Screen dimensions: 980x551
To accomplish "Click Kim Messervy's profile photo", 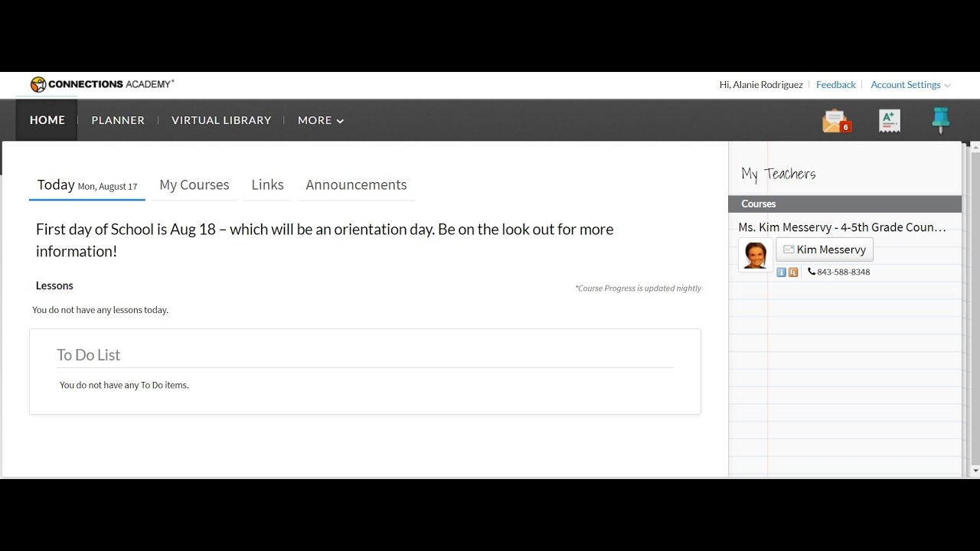I will pyautogui.click(x=756, y=255).
